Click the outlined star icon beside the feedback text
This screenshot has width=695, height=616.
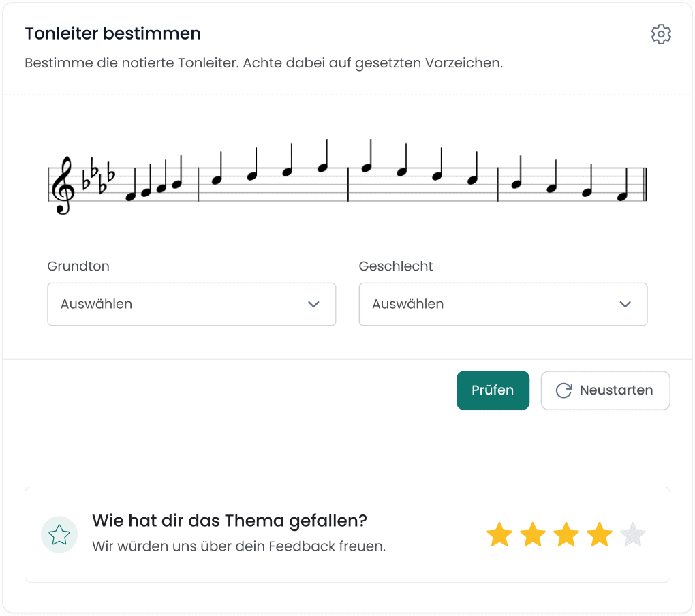pyautogui.click(x=59, y=534)
